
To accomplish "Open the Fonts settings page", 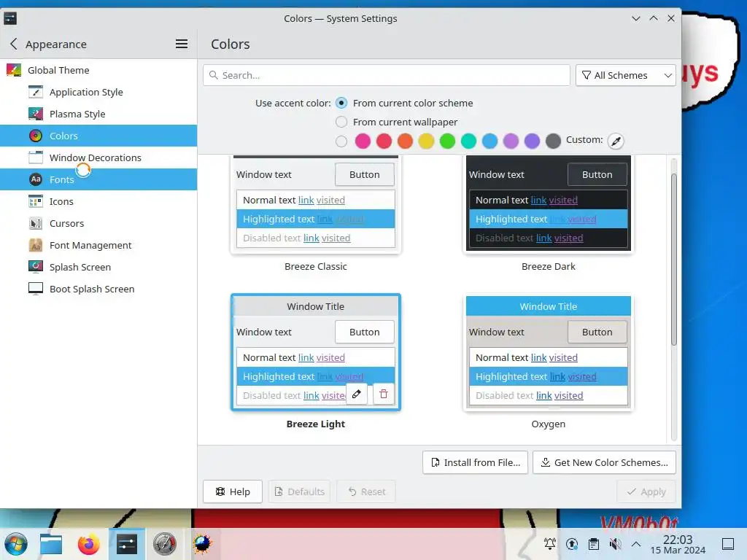I will [x=98, y=179].
